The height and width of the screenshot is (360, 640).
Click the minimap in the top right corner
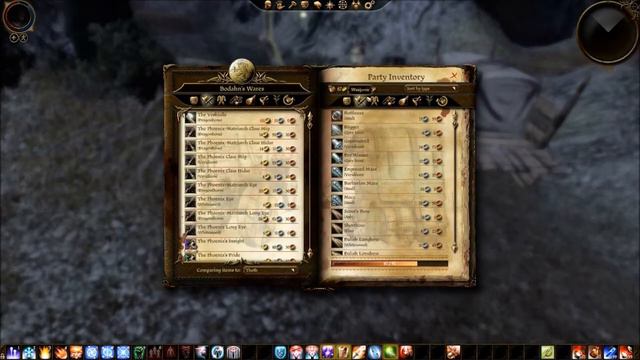[x=607, y=33]
